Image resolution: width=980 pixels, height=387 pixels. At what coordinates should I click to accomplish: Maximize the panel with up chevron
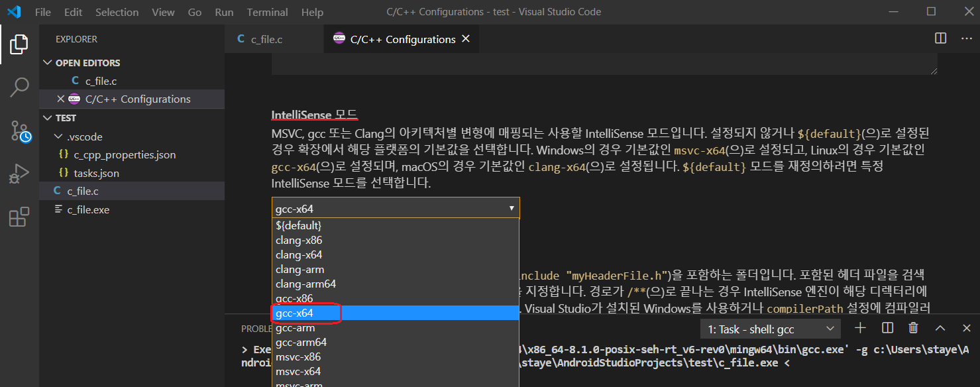940,327
